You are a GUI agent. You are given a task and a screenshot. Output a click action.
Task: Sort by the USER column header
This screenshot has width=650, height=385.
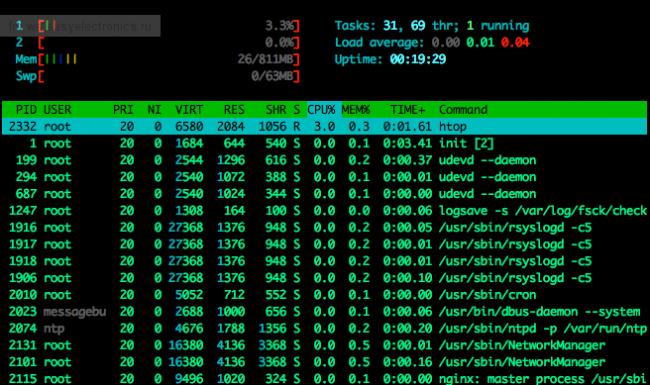[x=57, y=110]
